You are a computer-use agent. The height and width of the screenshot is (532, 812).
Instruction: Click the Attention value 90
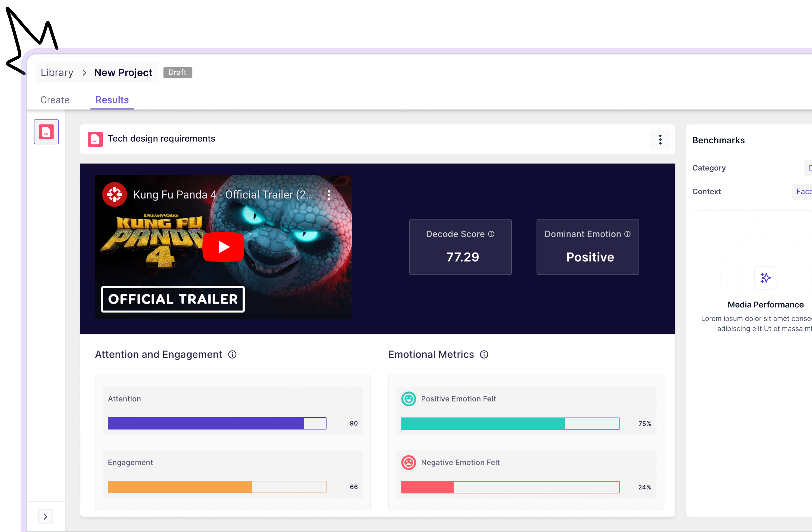coord(353,423)
